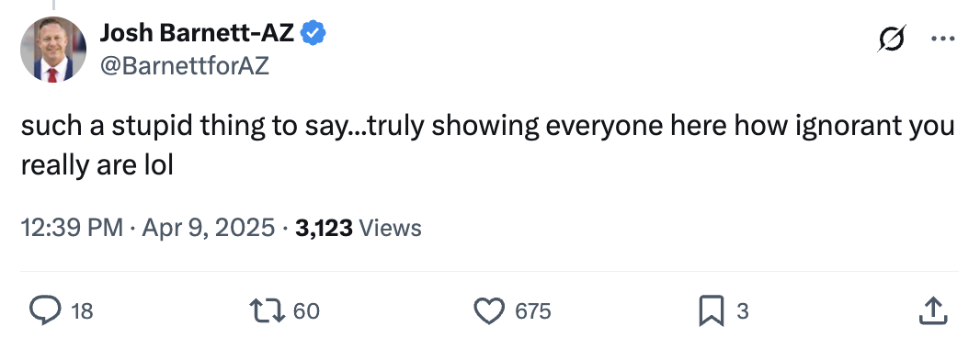Click the 3 bookmarks count

click(x=743, y=311)
